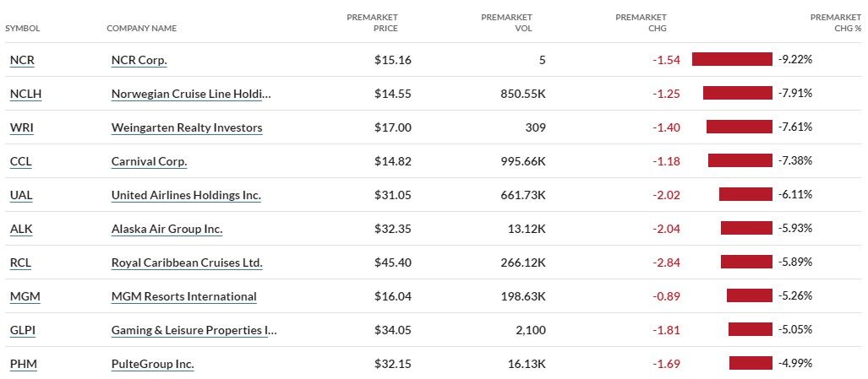
Task: Click Carnival Corp. company link
Action: (150, 161)
